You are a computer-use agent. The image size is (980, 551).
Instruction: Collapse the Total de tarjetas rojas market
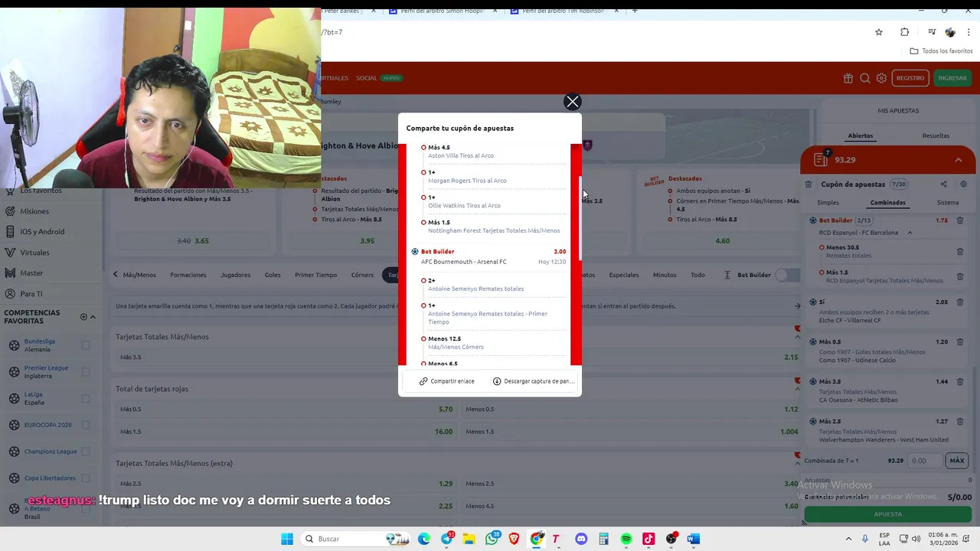coord(797,389)
